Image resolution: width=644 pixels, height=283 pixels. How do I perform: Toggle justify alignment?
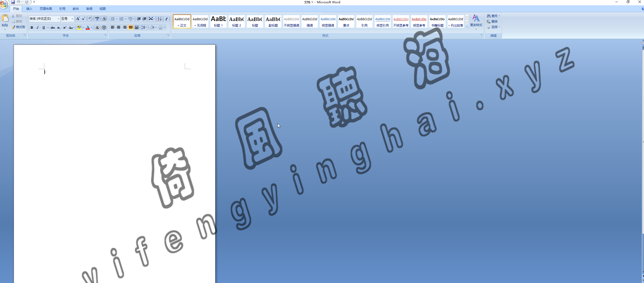click(131, 28)
